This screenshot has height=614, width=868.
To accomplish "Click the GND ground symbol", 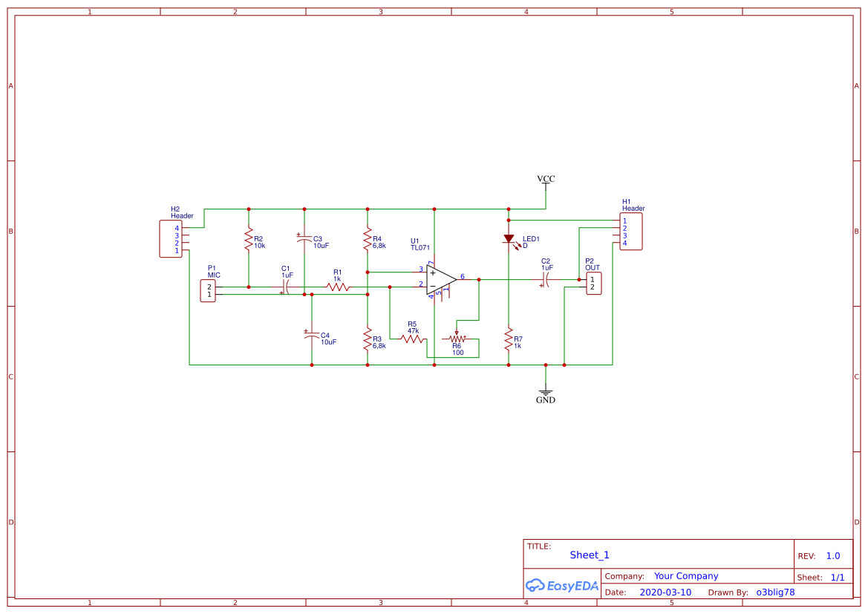I will pos(546,391).
